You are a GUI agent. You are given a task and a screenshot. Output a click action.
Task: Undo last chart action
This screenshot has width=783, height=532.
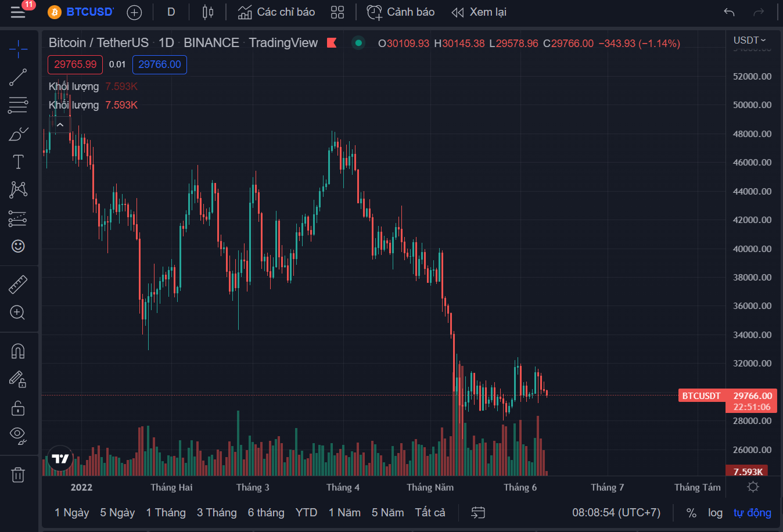(730, 12)
